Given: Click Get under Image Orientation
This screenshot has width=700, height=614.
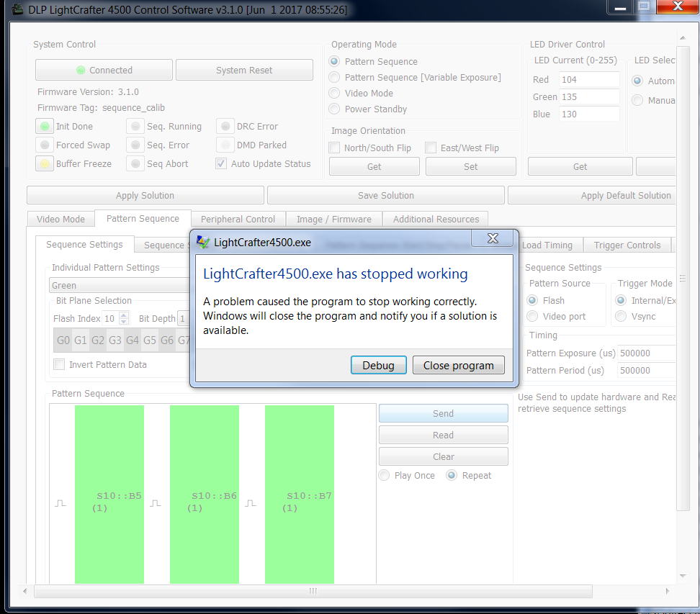Looking at the screenshot, I should coord(374,166).
